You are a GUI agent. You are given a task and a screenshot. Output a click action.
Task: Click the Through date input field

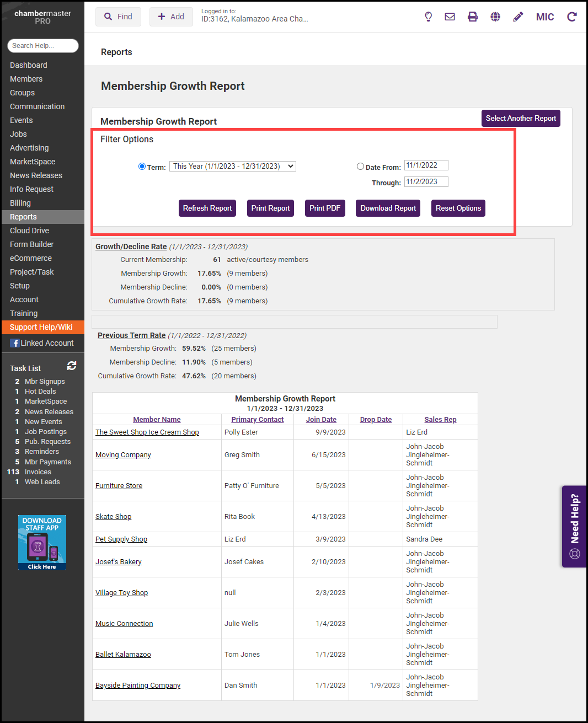coord(426,182)
